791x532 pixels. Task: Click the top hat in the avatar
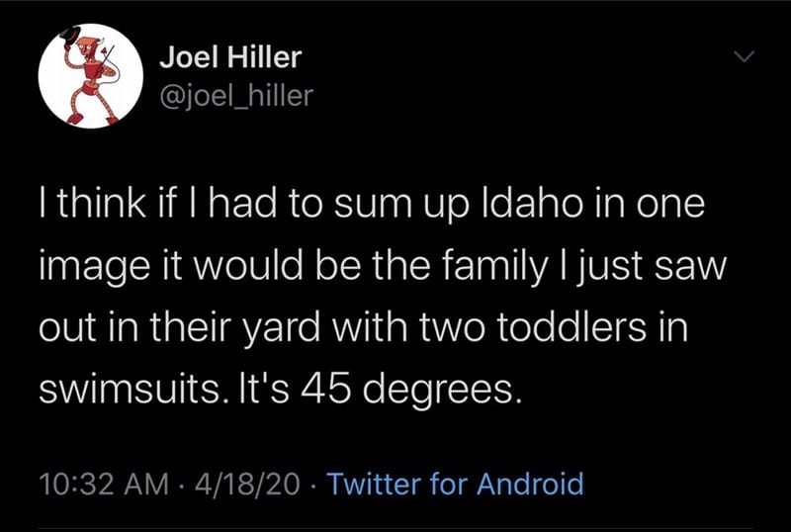click(70, 37)
